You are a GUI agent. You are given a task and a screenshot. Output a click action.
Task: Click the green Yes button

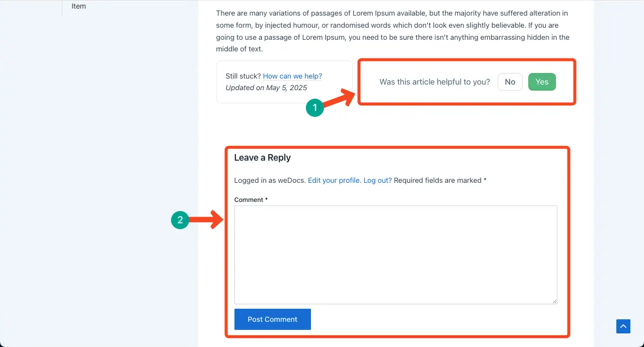[x=542, y=82]
